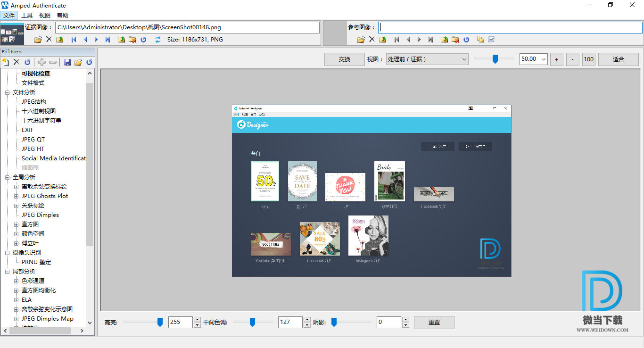The image size is (644, 348).
Task: Click the evidence image thumbnail
Action: 12,33
